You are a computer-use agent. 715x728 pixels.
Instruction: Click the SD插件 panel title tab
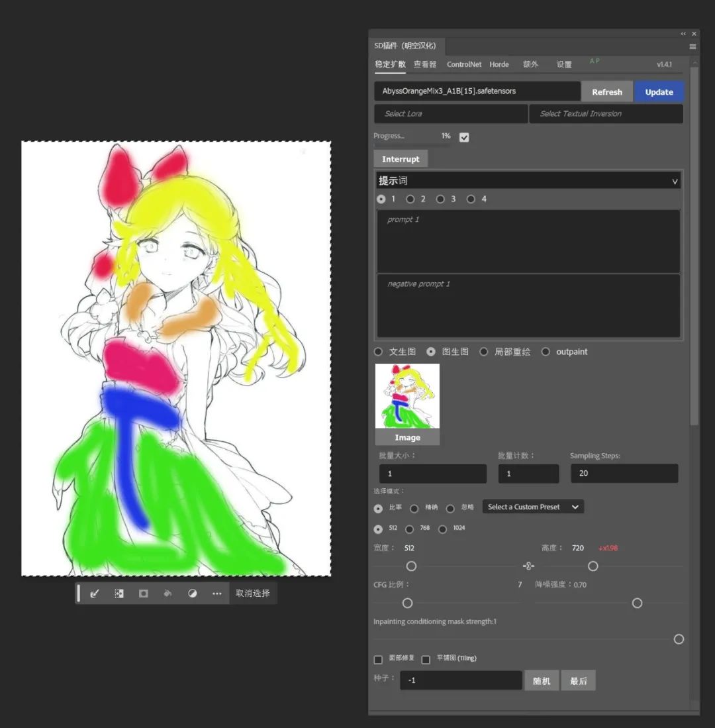(405, 46)
